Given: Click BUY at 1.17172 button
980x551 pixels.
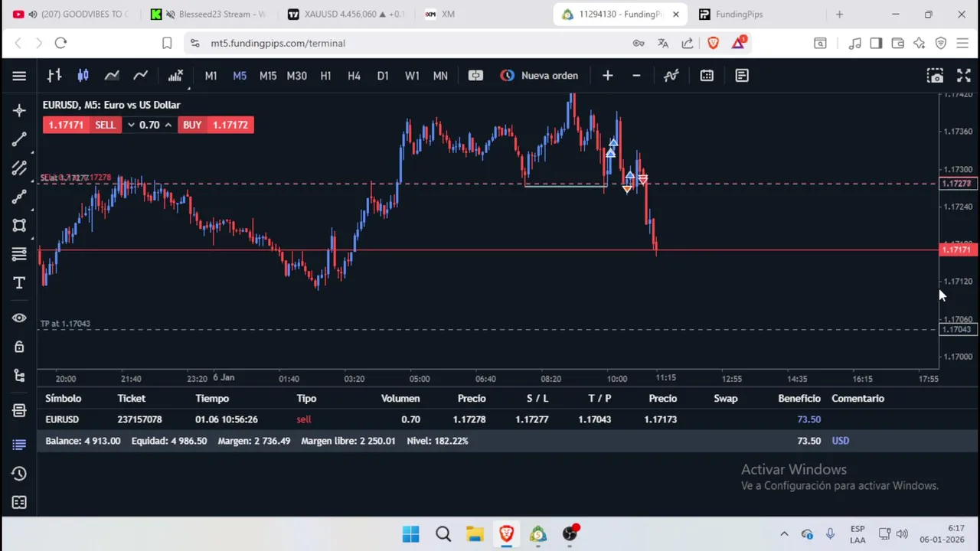Looking at the screenshot, I should [215, 125].
